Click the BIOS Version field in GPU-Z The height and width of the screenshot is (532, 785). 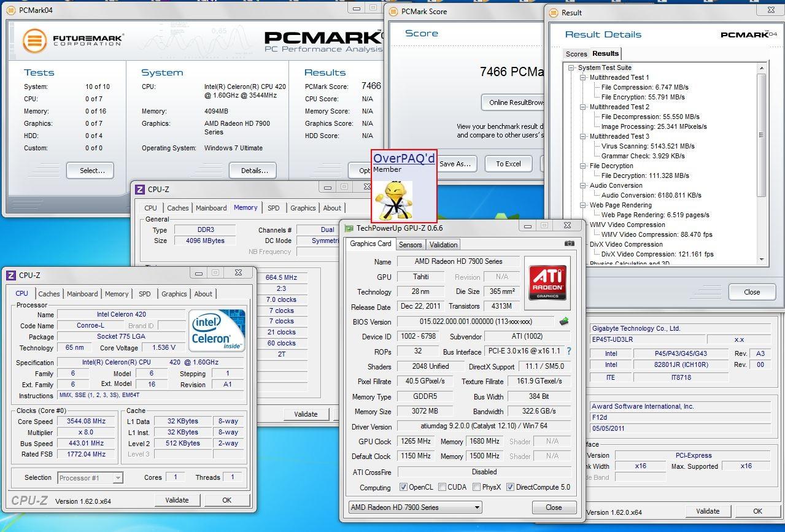[476, 322]
